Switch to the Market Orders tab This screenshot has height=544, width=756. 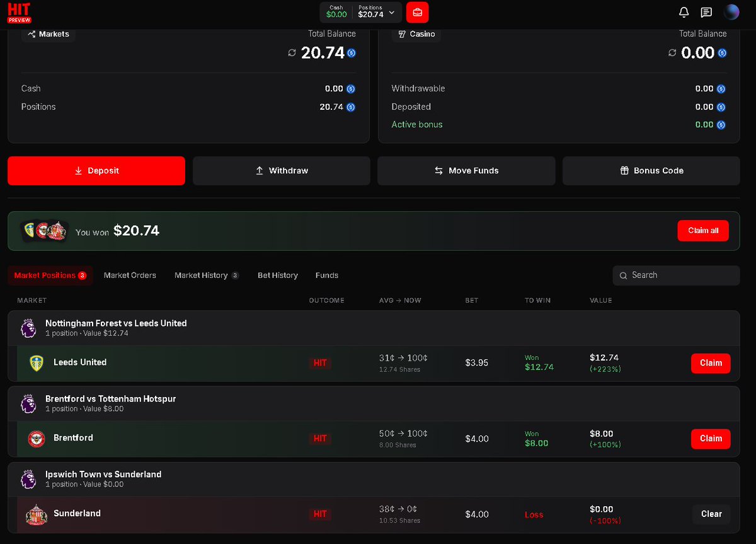[130, 275]
